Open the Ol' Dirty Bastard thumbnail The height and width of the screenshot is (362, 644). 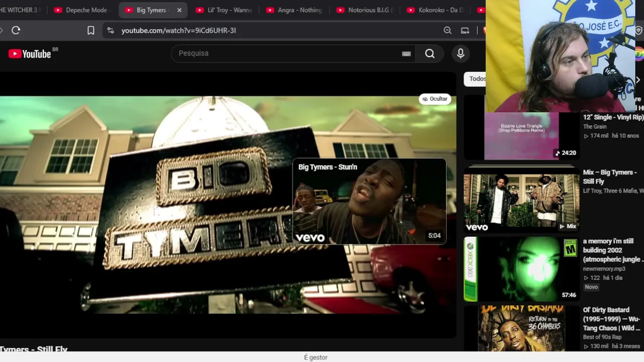[521, 328]
